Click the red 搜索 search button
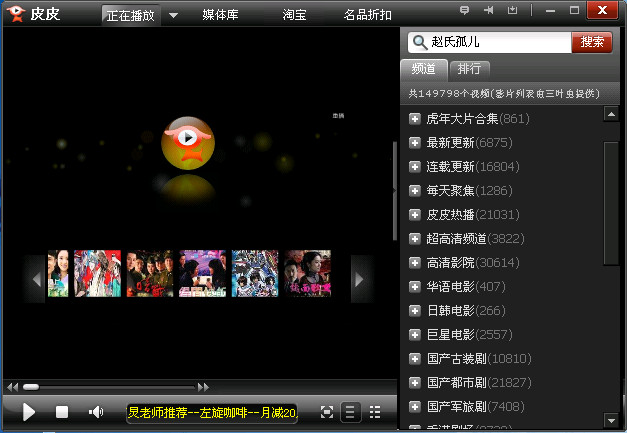Screen dimensions: 627x433 592,42
